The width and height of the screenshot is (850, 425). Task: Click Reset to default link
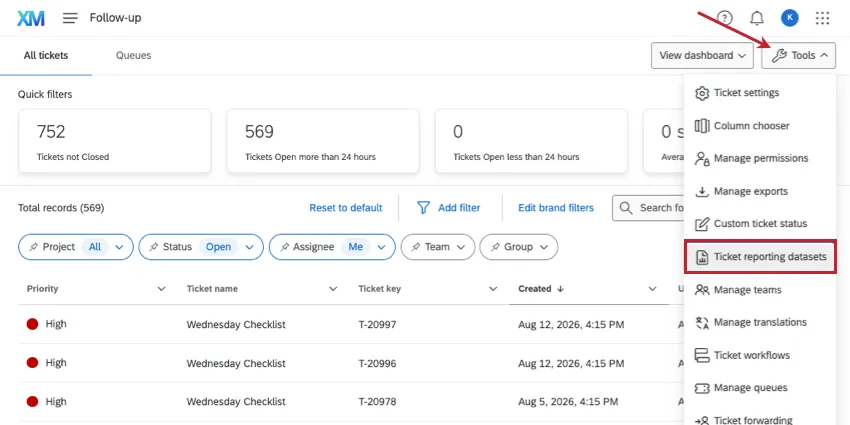(x=346, y=208)
